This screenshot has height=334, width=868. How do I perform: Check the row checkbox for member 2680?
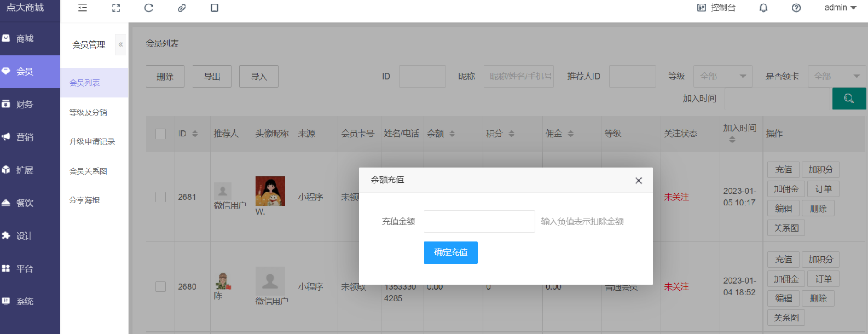(x=160, y=286)
